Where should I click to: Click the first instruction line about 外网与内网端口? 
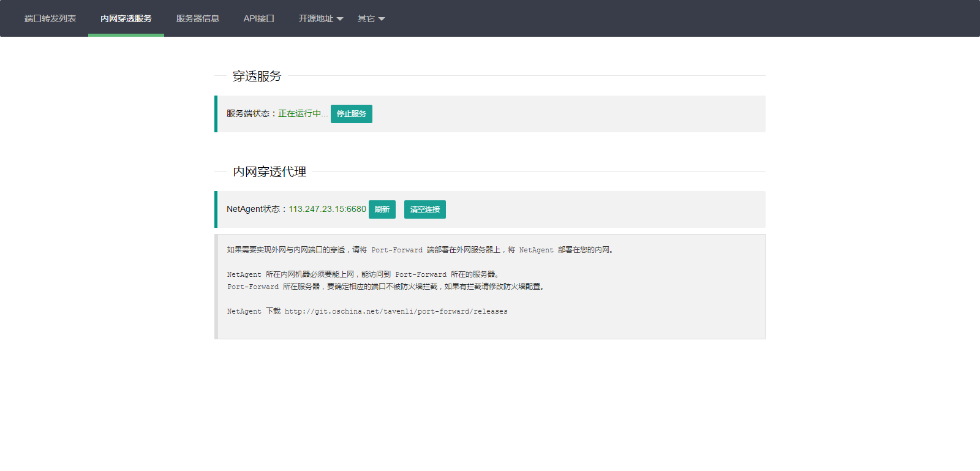[420, 250]
